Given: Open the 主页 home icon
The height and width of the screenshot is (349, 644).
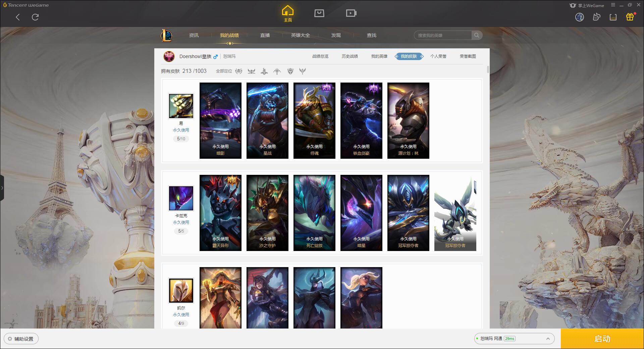Looking at the screenshot, I should [287, 14].
